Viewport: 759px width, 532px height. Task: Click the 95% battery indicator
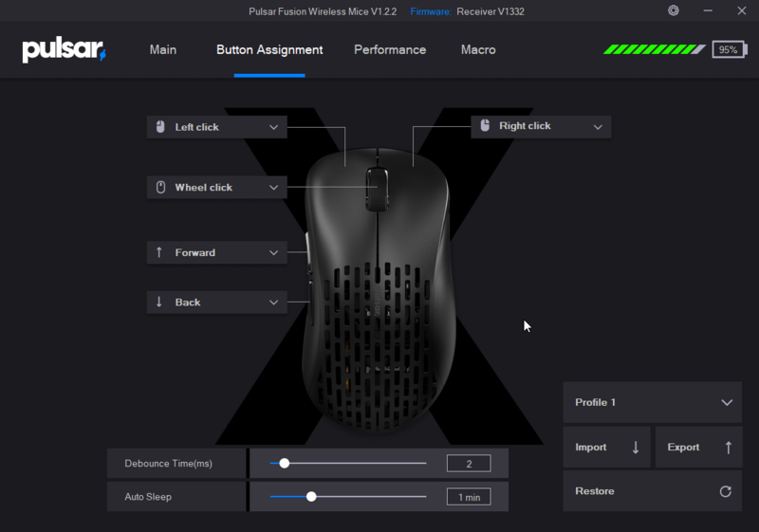click(730, 50)
